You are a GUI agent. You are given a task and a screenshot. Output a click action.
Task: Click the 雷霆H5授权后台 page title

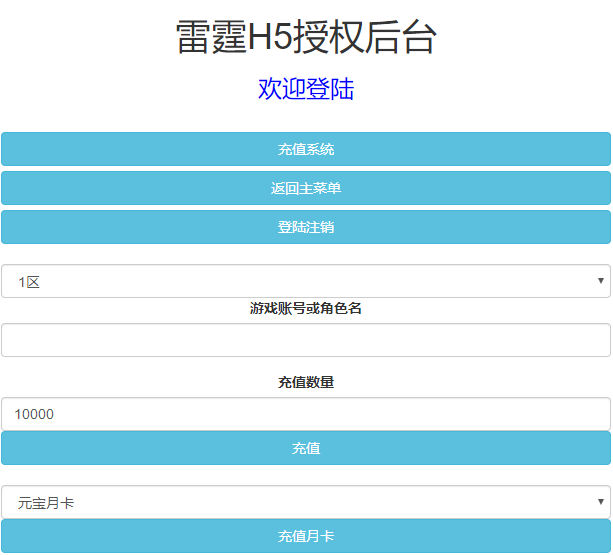pos(305,38)
